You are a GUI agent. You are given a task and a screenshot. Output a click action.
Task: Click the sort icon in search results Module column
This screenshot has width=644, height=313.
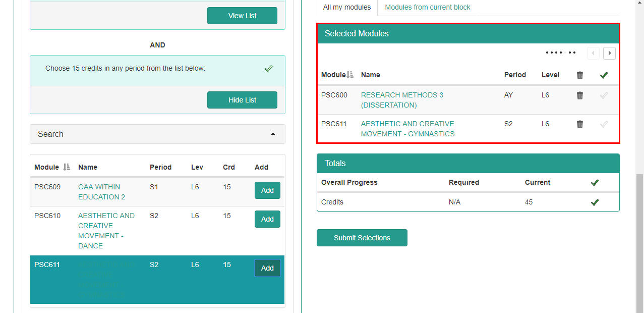coord(66,167)
